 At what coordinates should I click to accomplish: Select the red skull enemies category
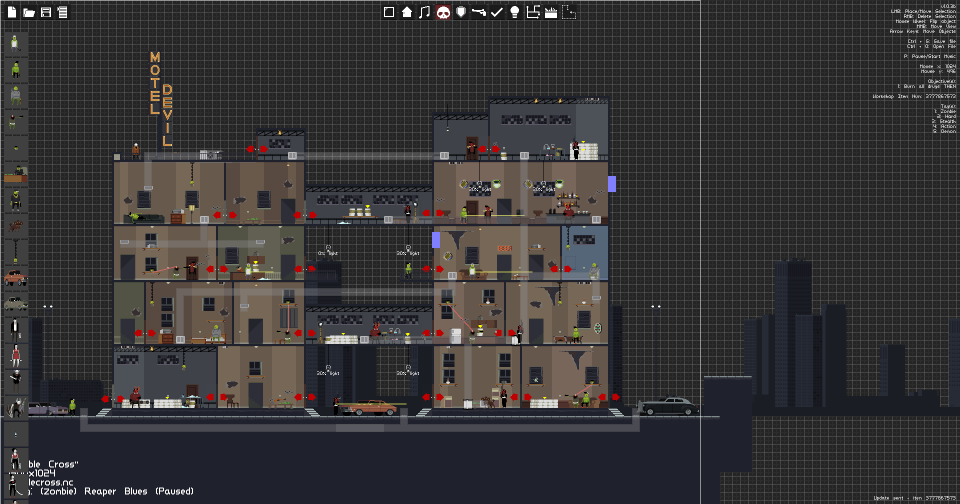(443, 12)
